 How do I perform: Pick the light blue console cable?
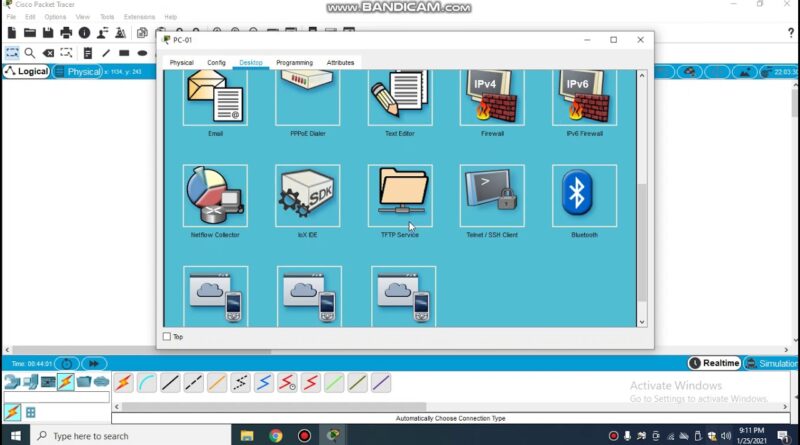coord(147,383)
